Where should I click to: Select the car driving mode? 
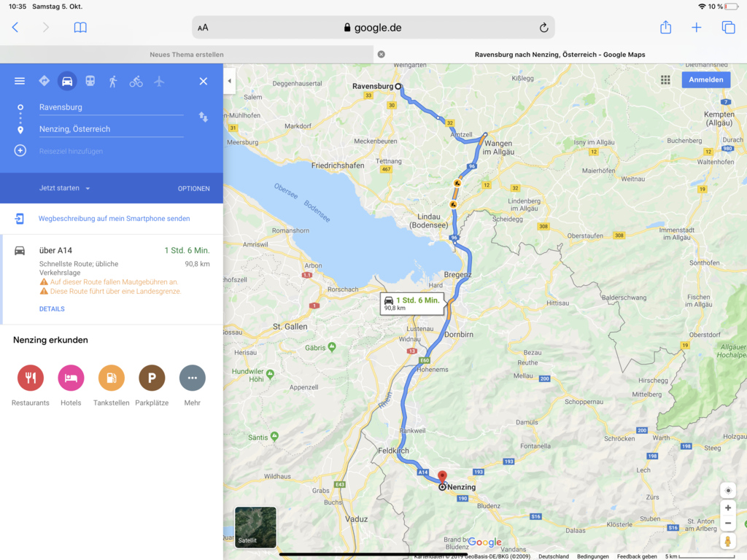(67, 81)
